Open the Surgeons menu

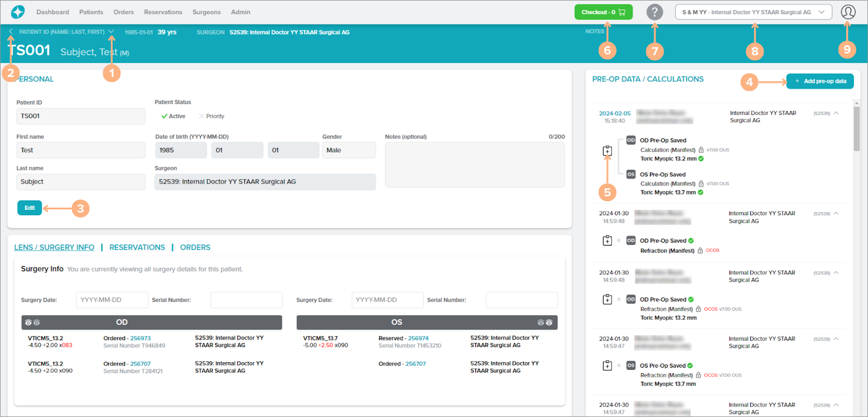pyautogui.click(x=206, y=12)
